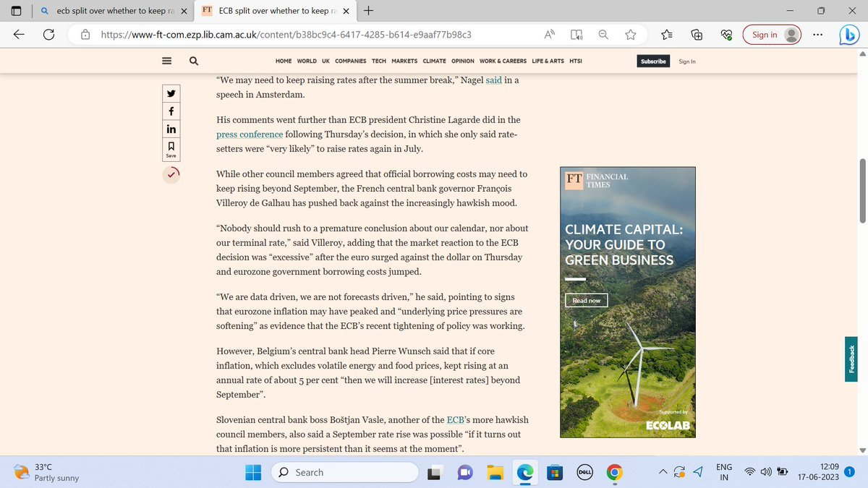Click the Windows taskbar Search box
The image size is (868, 488).
coord(346,473)
